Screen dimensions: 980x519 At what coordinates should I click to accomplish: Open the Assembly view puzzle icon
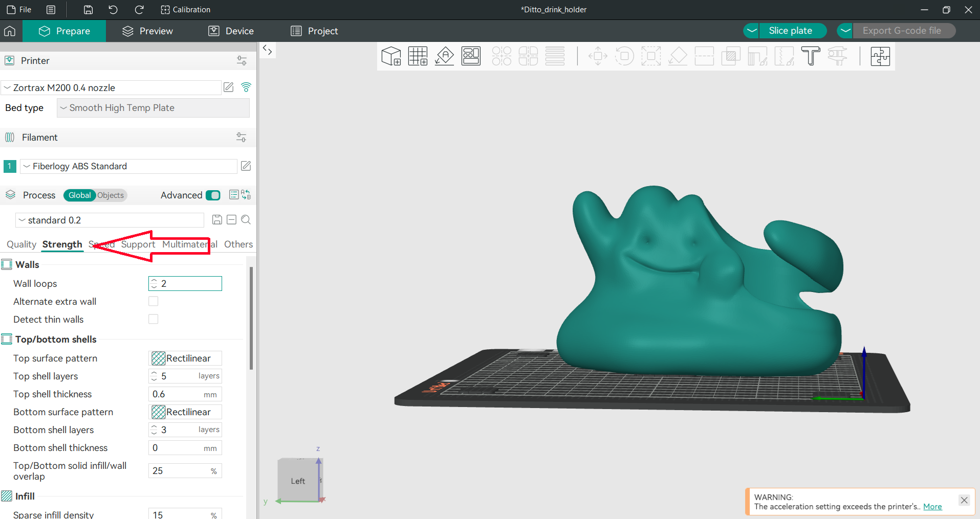pos(880,56)
